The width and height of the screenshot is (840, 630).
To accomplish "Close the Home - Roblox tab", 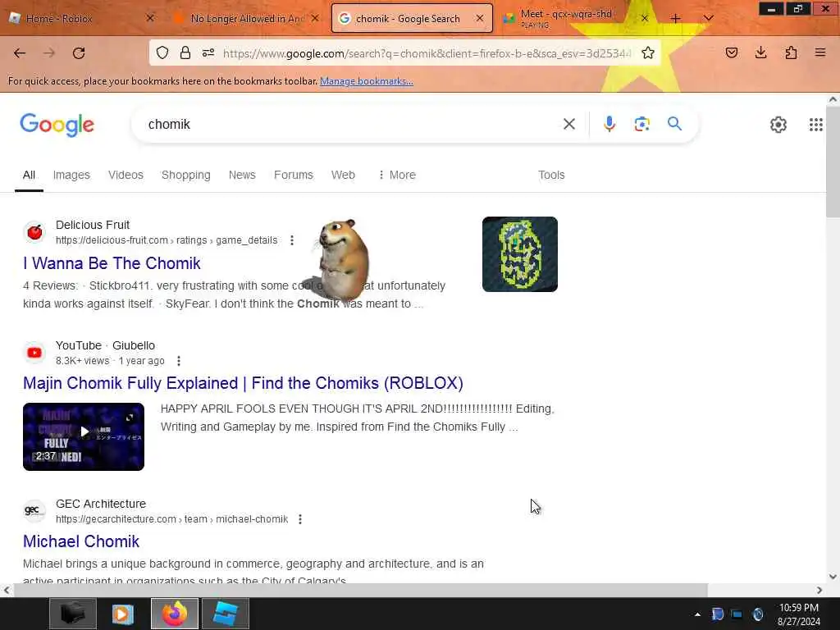I will pos(150,18).
